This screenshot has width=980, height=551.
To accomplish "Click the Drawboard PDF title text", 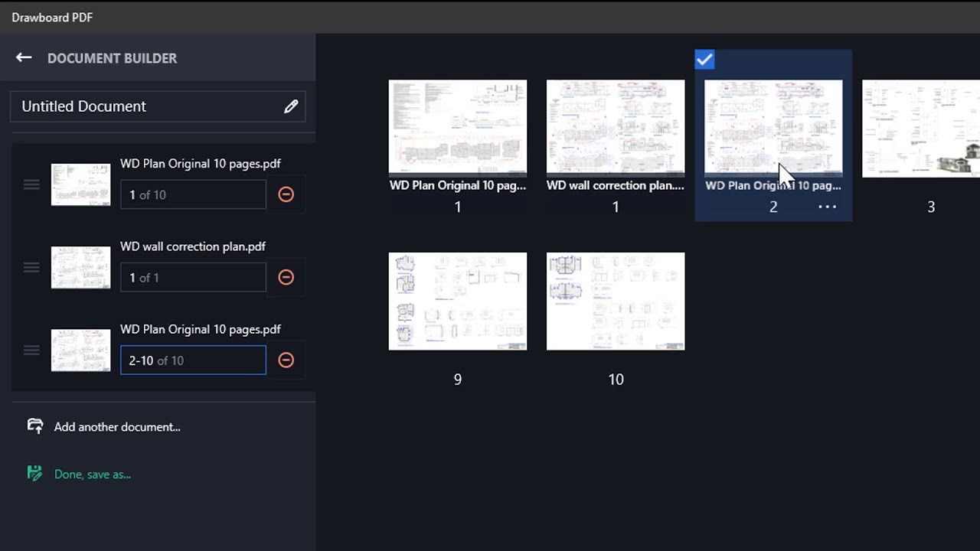I will point(52,17).
